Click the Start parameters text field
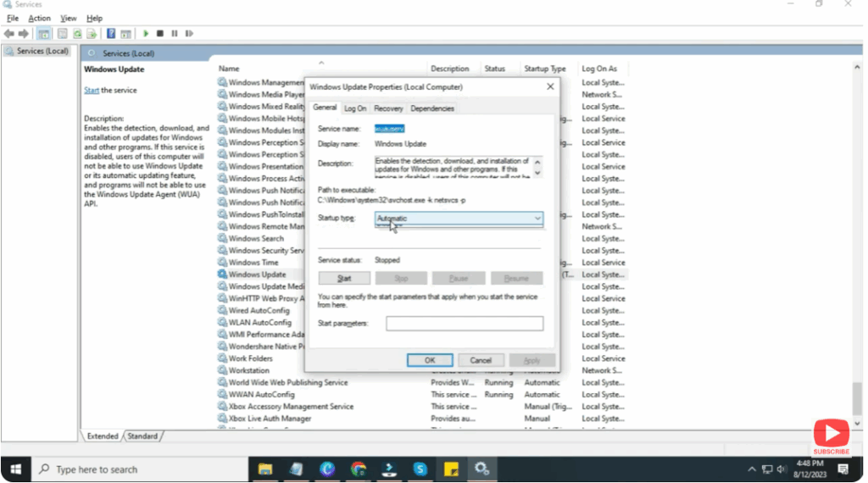The height and width of the screenshot is (483, 868). point(465,324)
